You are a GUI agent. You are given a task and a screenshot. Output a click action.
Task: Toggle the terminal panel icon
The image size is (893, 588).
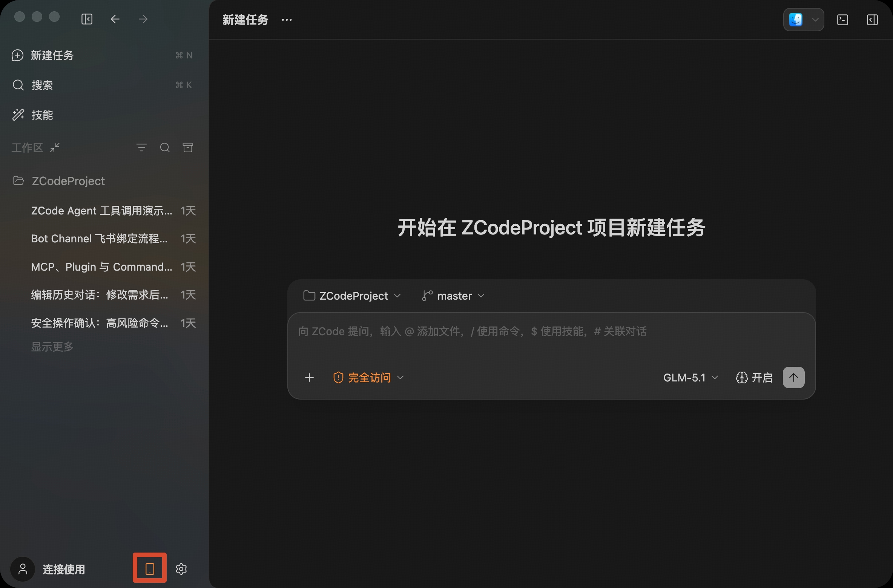coord(842,20)
